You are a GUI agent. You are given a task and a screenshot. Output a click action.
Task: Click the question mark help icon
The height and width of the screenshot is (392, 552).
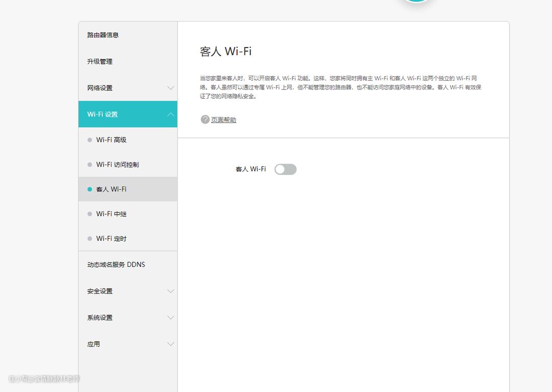pos(205,120)
